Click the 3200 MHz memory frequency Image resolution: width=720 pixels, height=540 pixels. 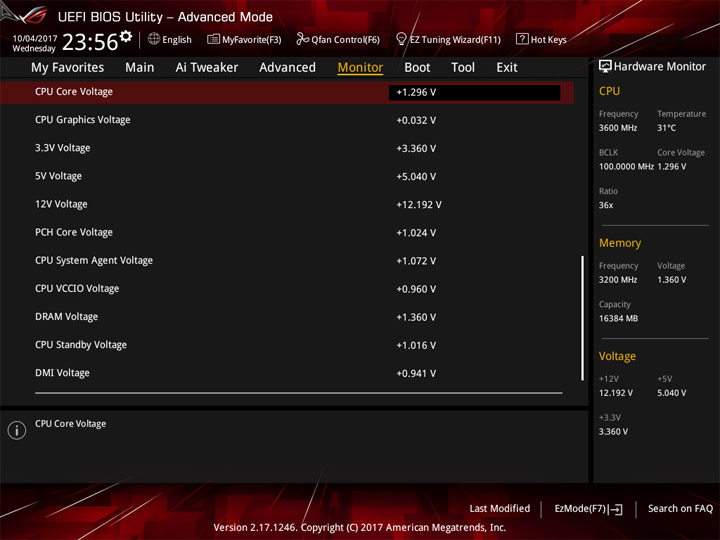pyautogui.click(x=618, y=280)
